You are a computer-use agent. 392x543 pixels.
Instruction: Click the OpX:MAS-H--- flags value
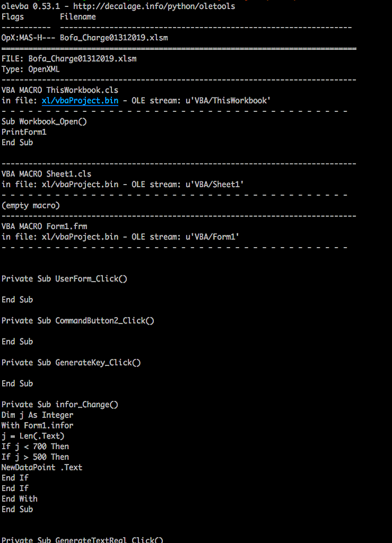pyautogui.click(x=26, y=38)
